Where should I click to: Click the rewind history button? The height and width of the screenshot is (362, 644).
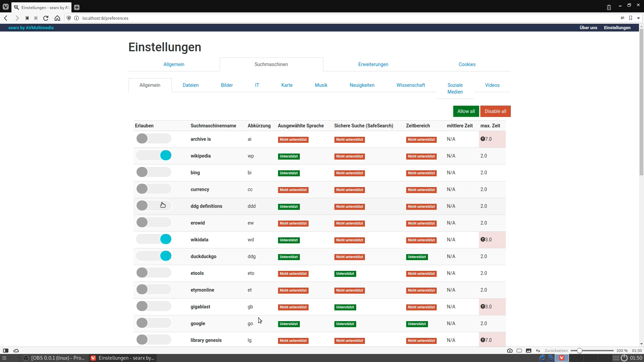pyautogui.click(x=27, y=18)
